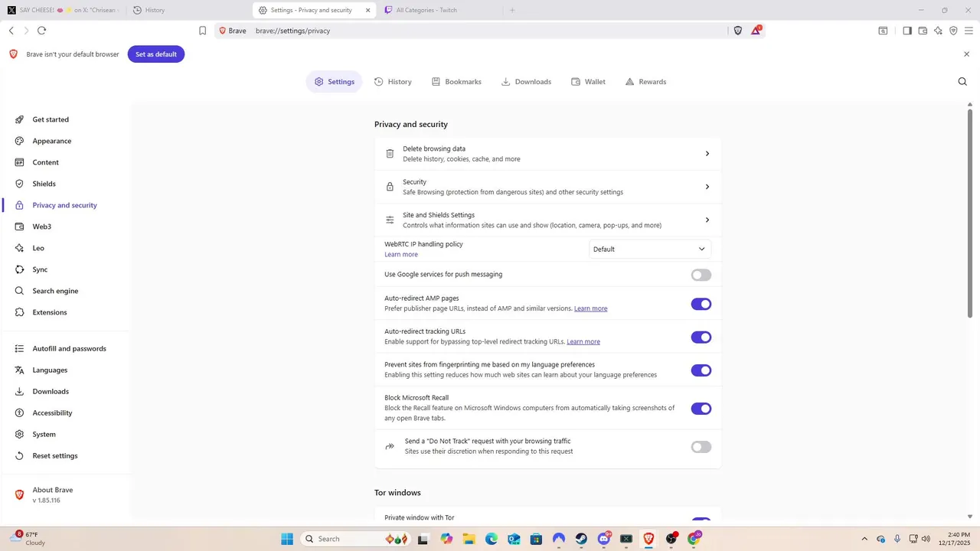Switch to the Downloads top tab

click(526, 81)
